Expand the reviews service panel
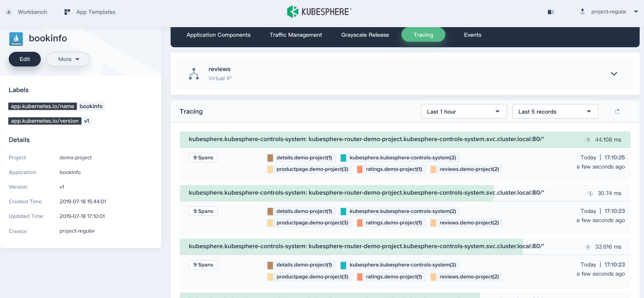 pos(614,74)
